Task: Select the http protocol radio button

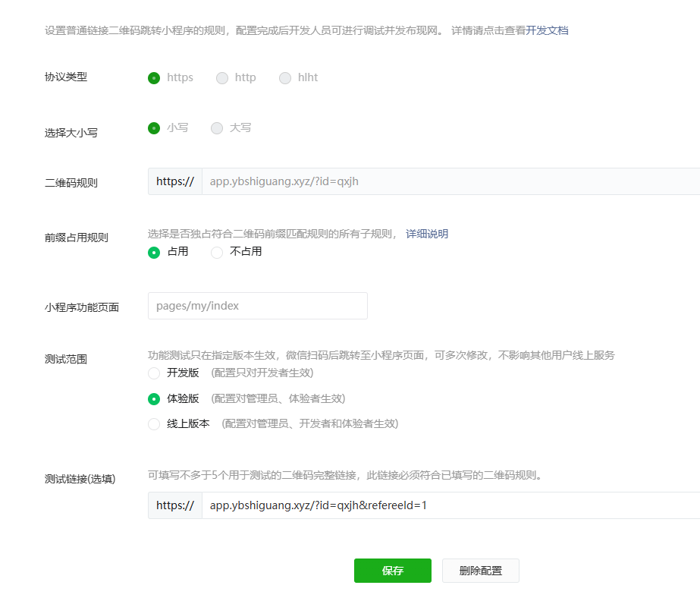Action: [x=222, y=78]
